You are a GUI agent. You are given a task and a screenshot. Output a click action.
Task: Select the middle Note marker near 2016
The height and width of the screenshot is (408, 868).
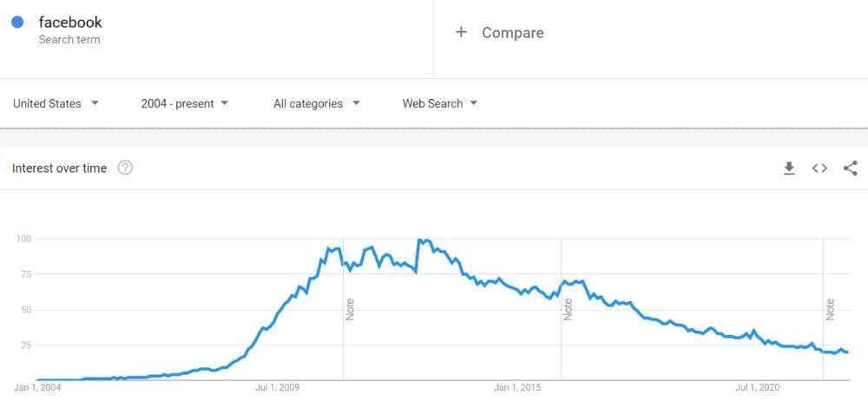point(568,309)
